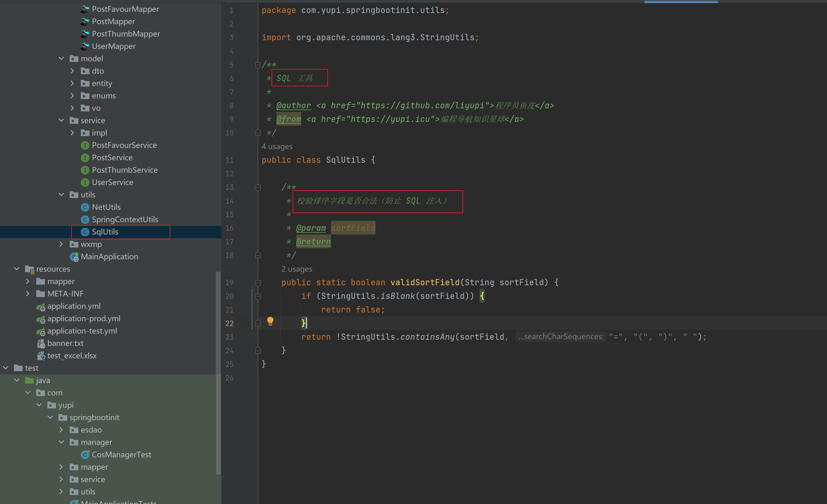Open the NetUtils class file
Image resolution: width=827 pixels, height=504 pixels.
[x=106, y=207]
